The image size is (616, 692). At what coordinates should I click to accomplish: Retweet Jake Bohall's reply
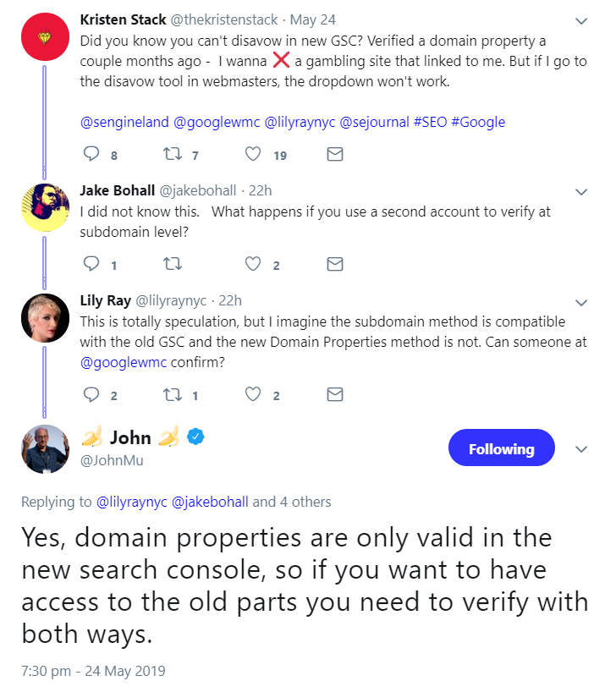click(x=172, y=264)
